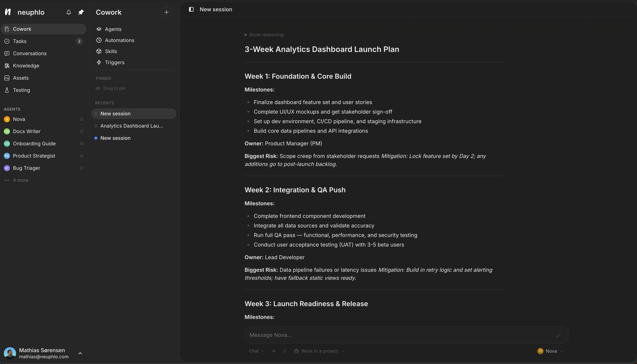This screenshot has height=364, width=637.
Task: Click Nova's orange avatar icon in sidebar
Action: (x=7, y=119)
